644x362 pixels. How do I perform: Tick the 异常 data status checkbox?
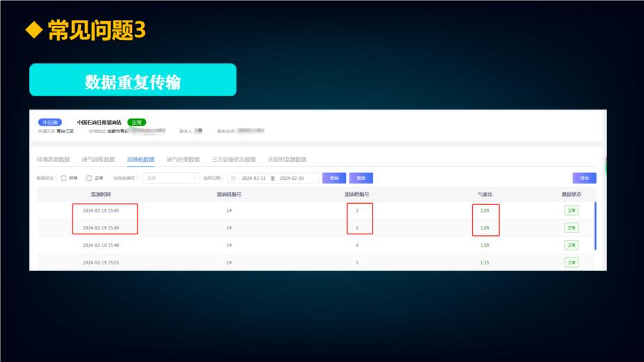coord(63,178)
